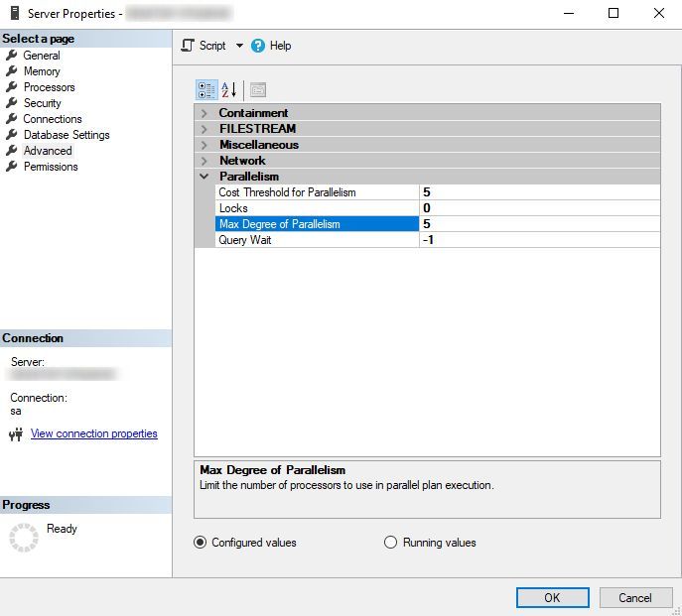Select the Running values radio button

click(x=390, y=543)
